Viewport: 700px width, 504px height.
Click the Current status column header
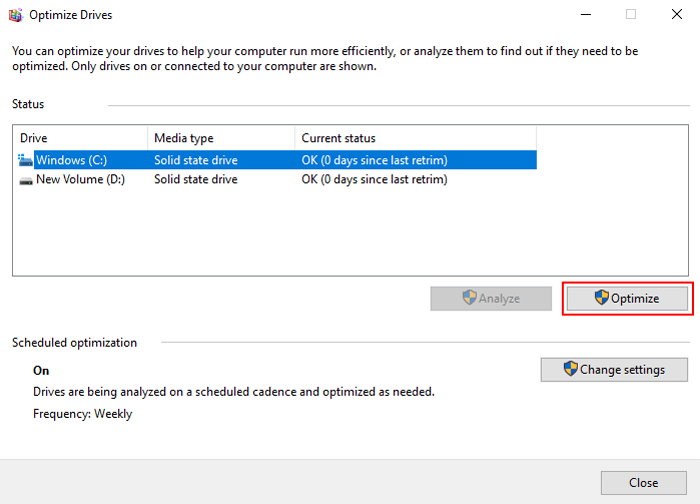tap(415, 138)
